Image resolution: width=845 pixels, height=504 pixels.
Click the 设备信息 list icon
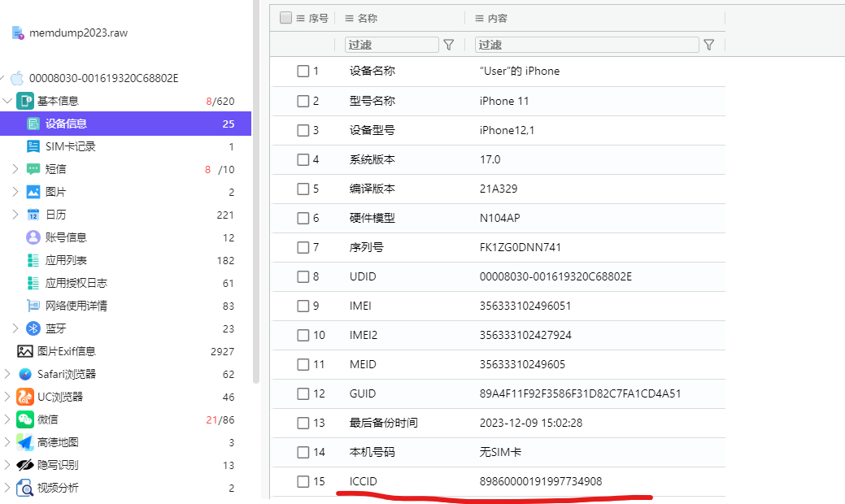coord(33,124)
